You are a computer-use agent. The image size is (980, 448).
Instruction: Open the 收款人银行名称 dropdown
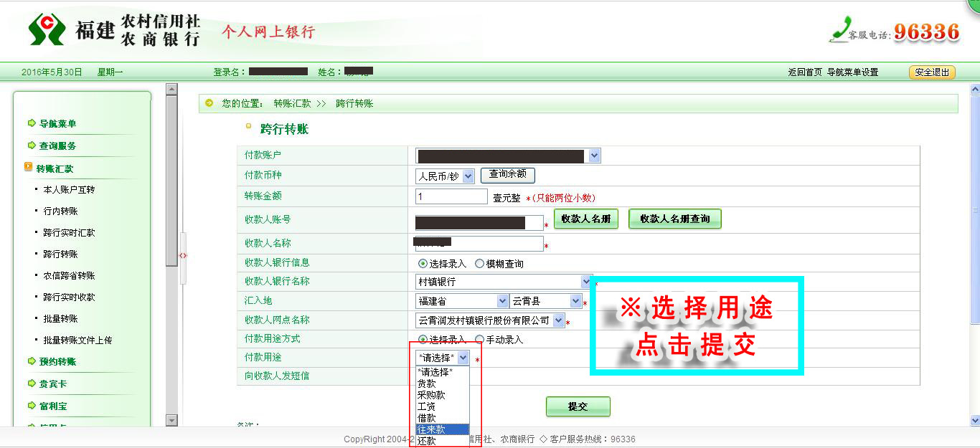[586, 282]
